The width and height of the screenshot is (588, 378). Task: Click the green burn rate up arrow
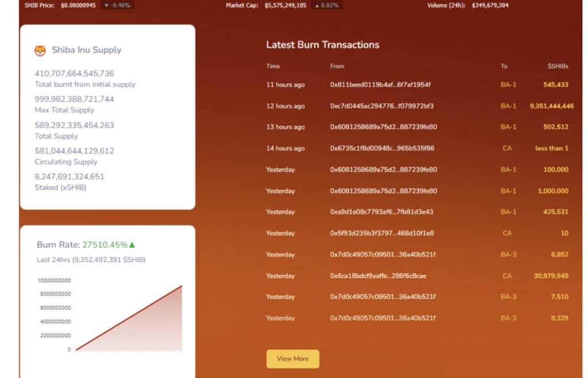click(x=132, y=244)
